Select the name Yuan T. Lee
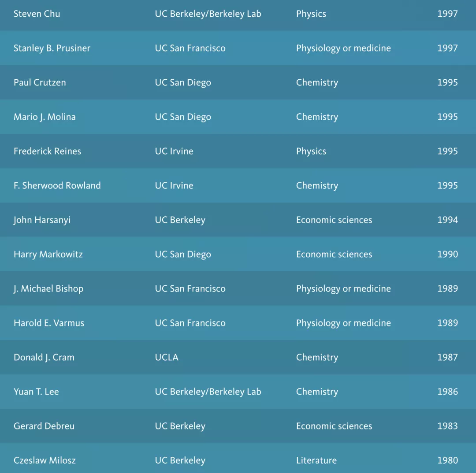Image resolution: width=476 pixels, height=473 pixels. 36,392
